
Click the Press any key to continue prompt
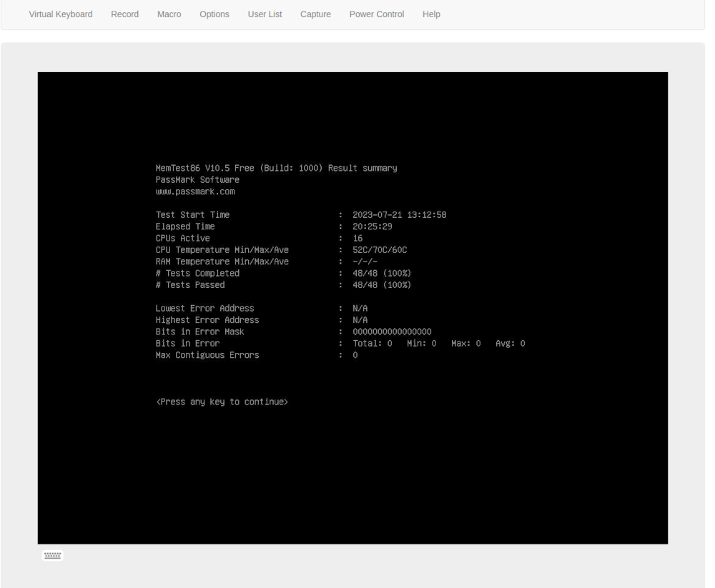[222, 401]
